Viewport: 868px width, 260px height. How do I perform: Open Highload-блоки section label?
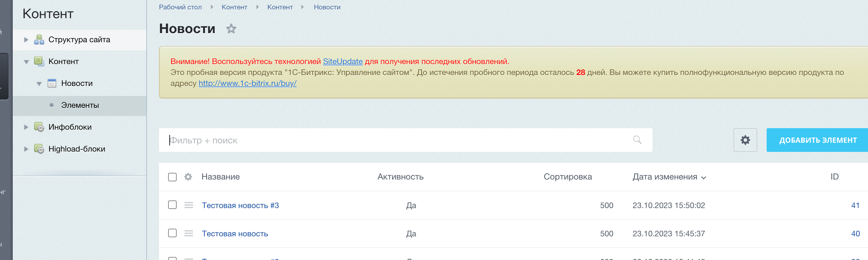coord(77,149)
